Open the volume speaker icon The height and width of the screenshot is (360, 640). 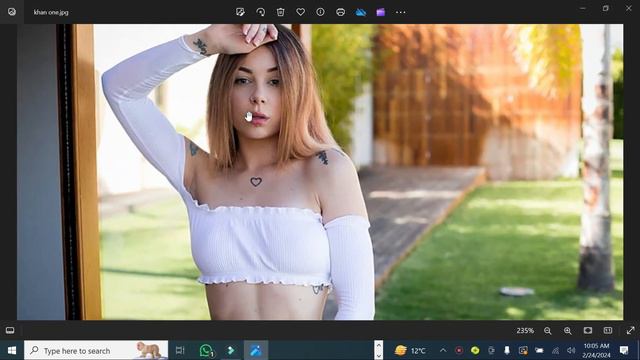pyautogui.click(x=571, y=350)
